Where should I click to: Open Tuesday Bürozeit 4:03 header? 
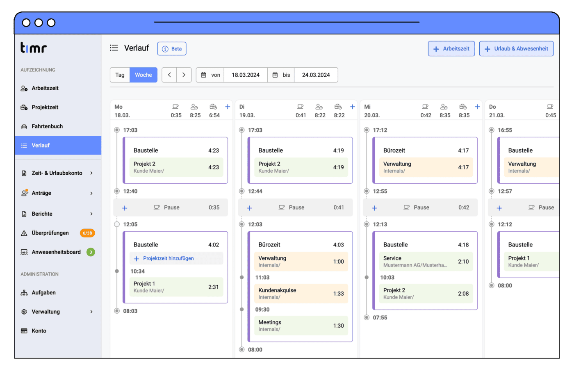pos(301,245)
